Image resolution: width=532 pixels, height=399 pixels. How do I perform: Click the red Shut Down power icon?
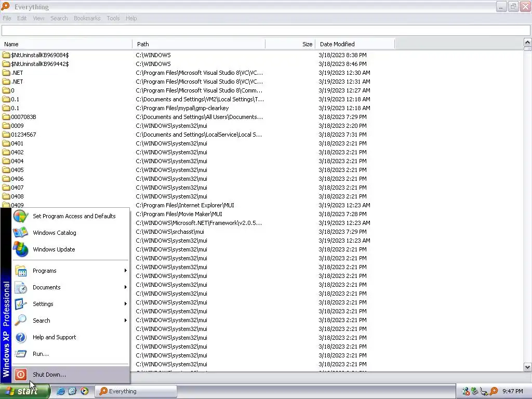21,375
